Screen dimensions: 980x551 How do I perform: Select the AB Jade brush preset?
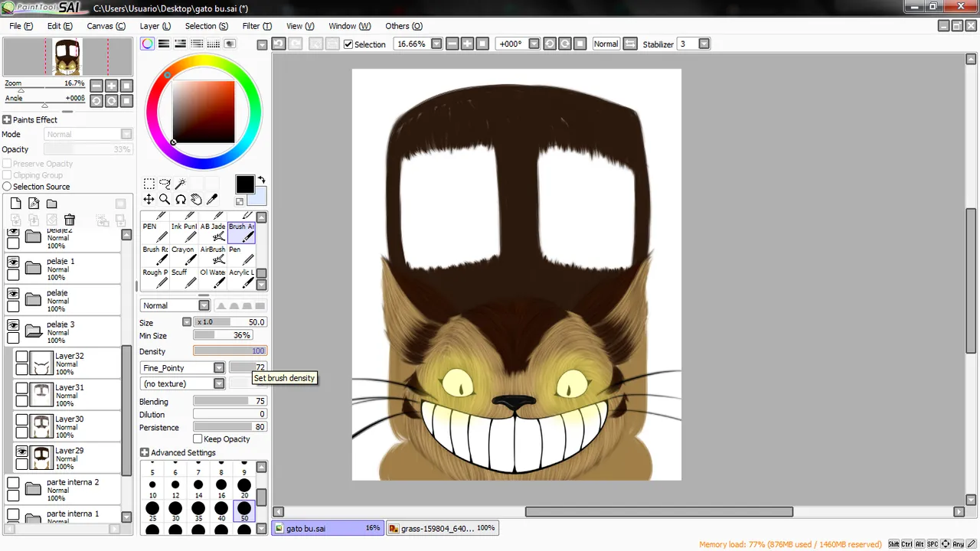tap(213, 233)
